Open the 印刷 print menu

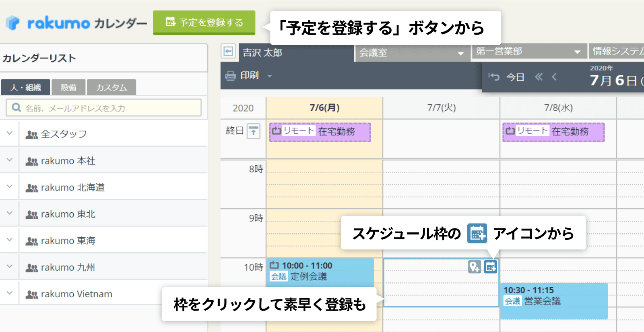(249, 75)
